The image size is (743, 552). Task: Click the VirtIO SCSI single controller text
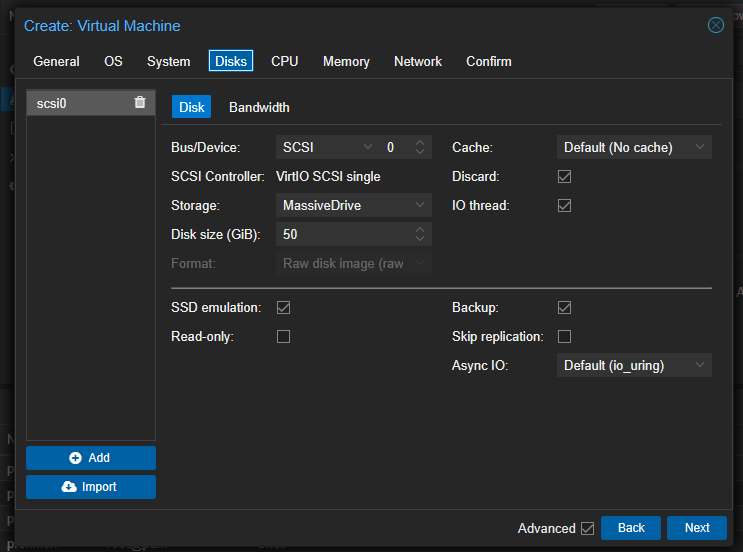click(328, 176)
